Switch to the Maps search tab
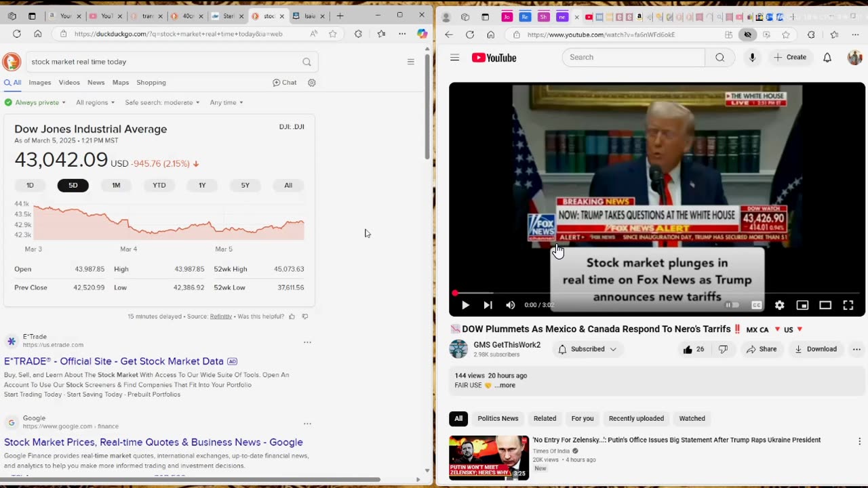The height and width of the screenshot is (488, 868). coord(121,83)
